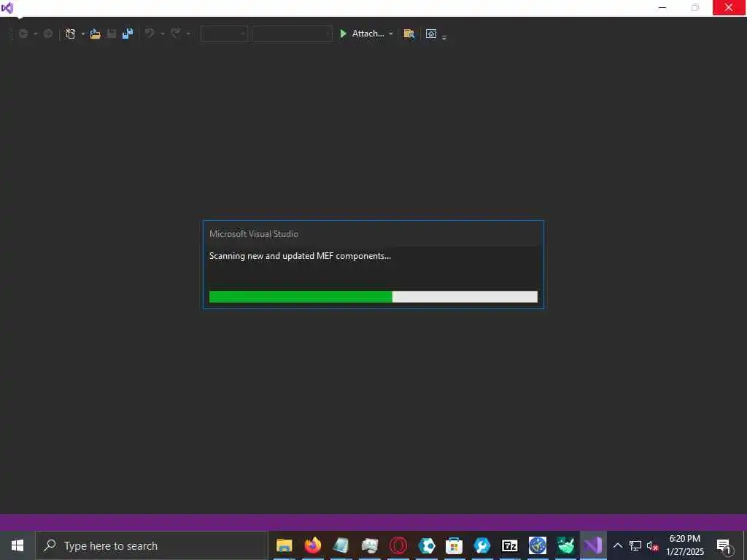Open the Solution Platforms combo box
The image size is (747, 560).
292,34
